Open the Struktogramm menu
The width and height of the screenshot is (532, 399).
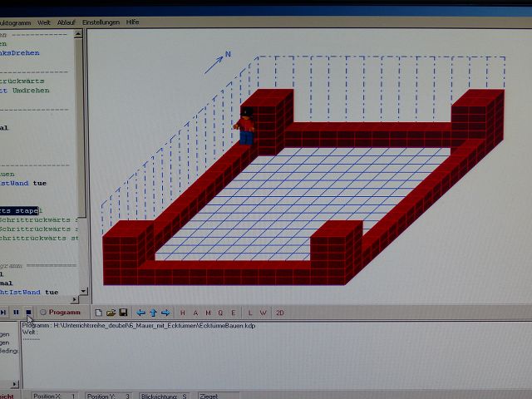point(15,23)
